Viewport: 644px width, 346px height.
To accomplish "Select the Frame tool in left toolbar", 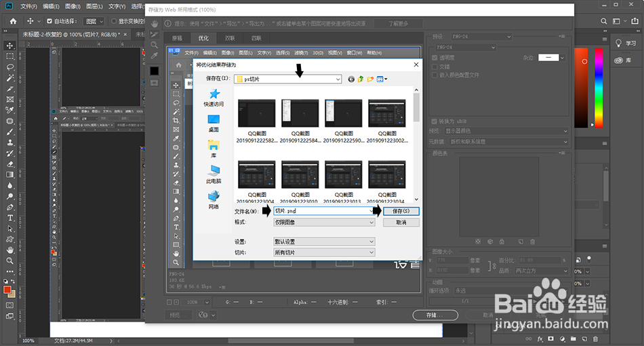I will pos(10,100).
